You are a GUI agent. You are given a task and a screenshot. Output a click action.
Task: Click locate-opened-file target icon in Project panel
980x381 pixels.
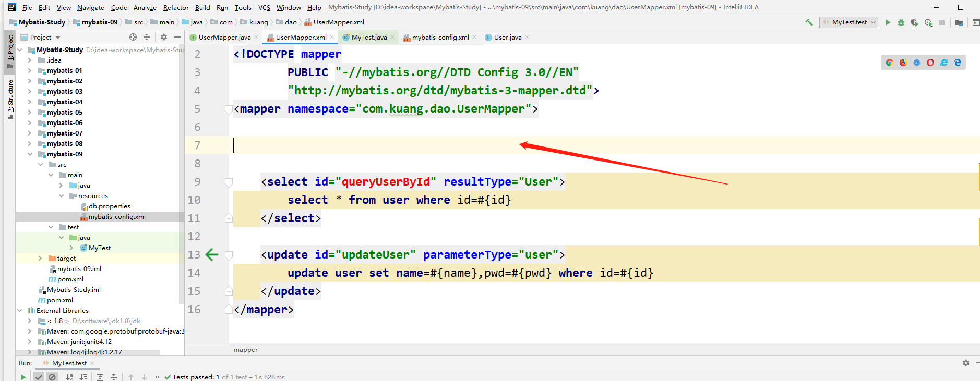click(133, 37)
